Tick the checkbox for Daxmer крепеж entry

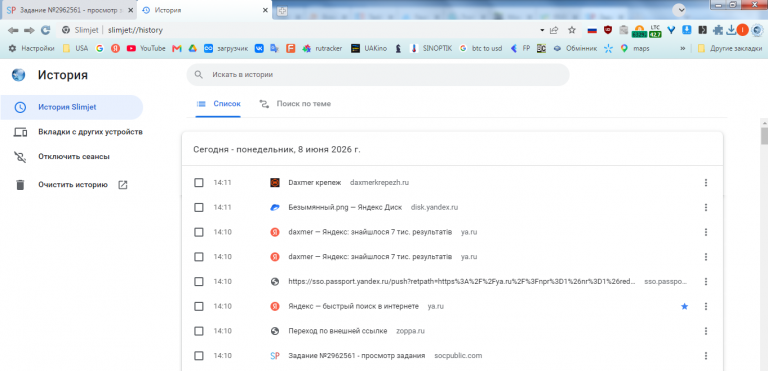point(198,183)
